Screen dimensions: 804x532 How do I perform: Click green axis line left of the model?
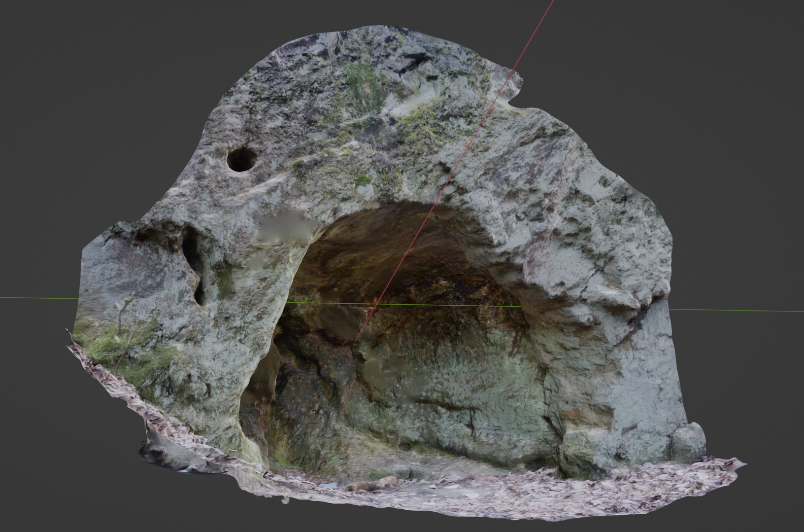tap(36, 298)
